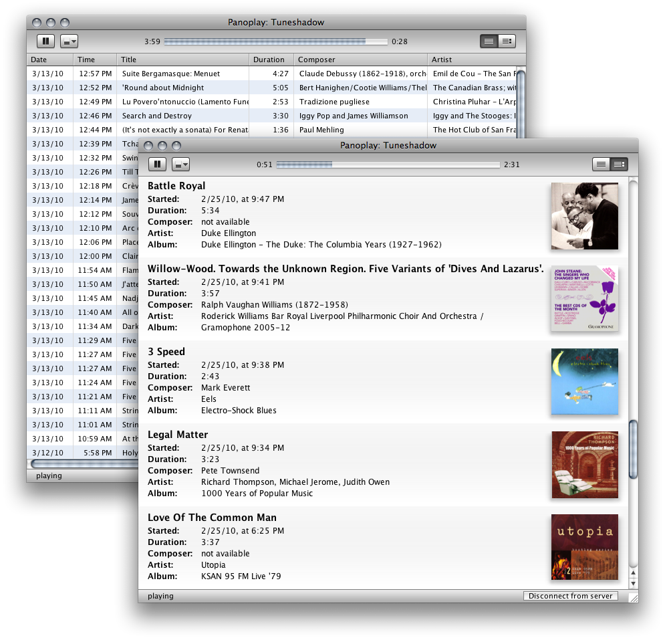
Task: Open the action dropdown in the front window toolbar
Action: [x=180, y=164]
